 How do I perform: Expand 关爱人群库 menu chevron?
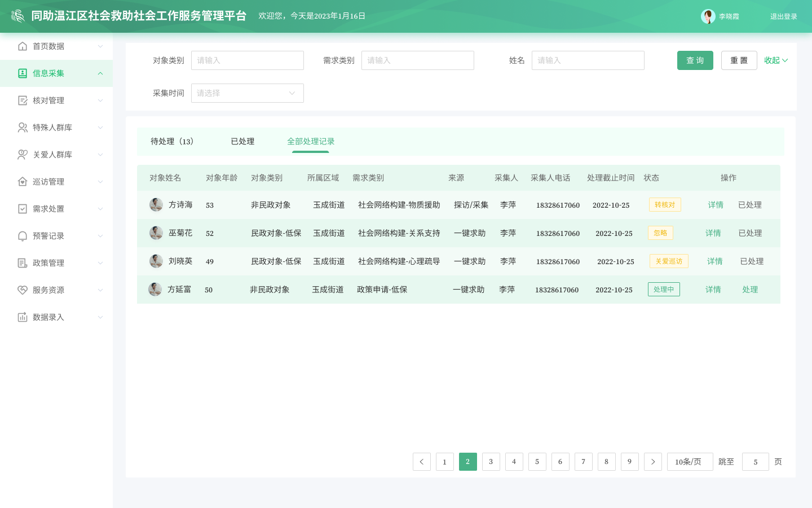100,155
